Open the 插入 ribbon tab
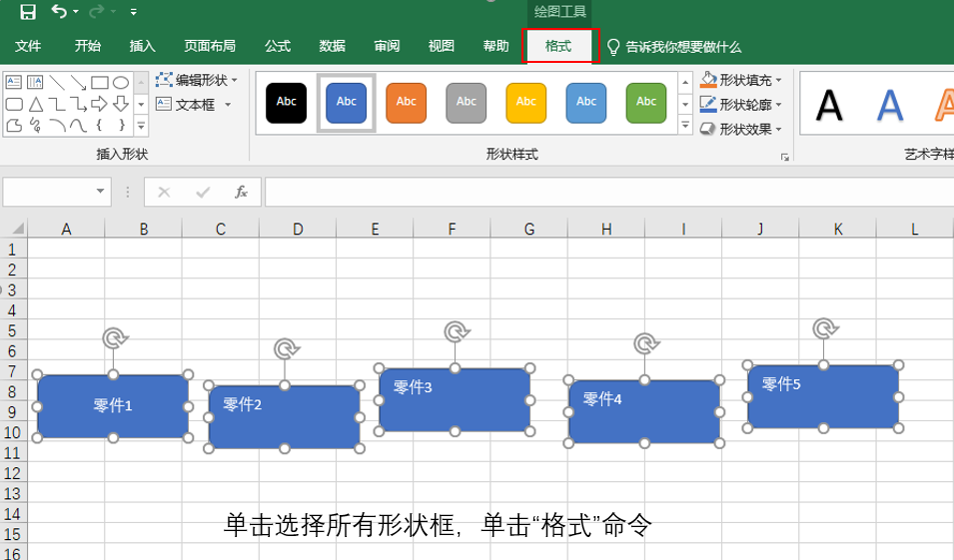The width and height of the screenshot is (954, 560). tap(143, 46)
